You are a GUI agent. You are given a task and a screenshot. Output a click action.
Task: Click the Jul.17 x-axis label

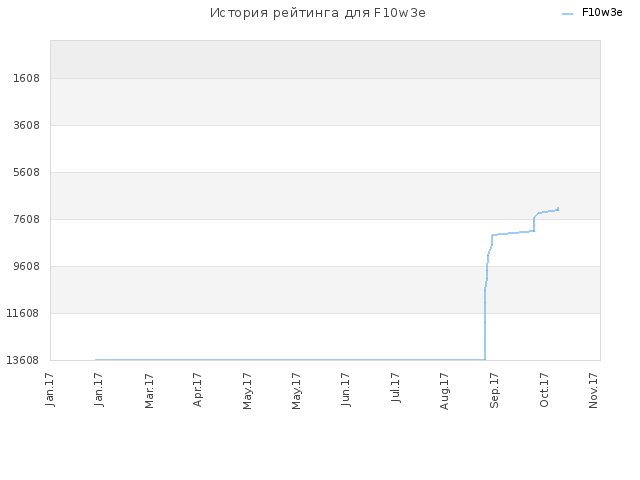point(395,387)
